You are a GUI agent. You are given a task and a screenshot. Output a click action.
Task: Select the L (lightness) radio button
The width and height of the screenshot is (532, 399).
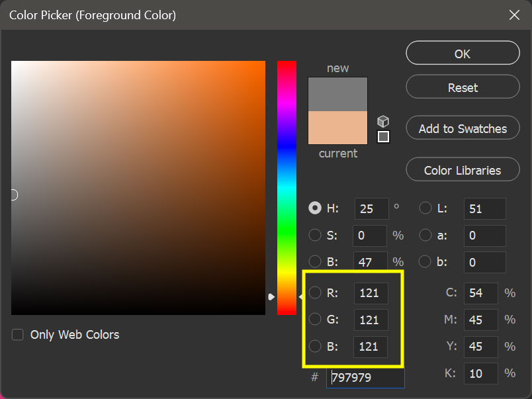click(x=425, y=208)
